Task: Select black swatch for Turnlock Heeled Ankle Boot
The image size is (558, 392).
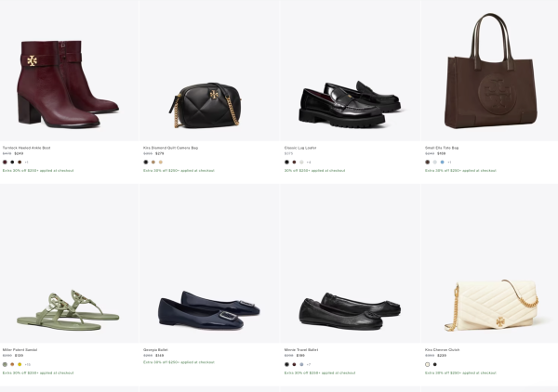Action: pyautogui.click(x=12, y=162)
